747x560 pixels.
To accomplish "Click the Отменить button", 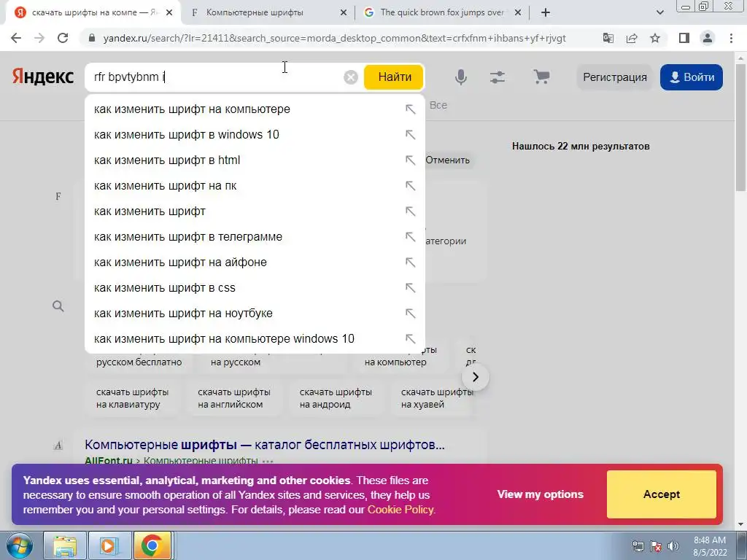I will [x=447, y=160].
